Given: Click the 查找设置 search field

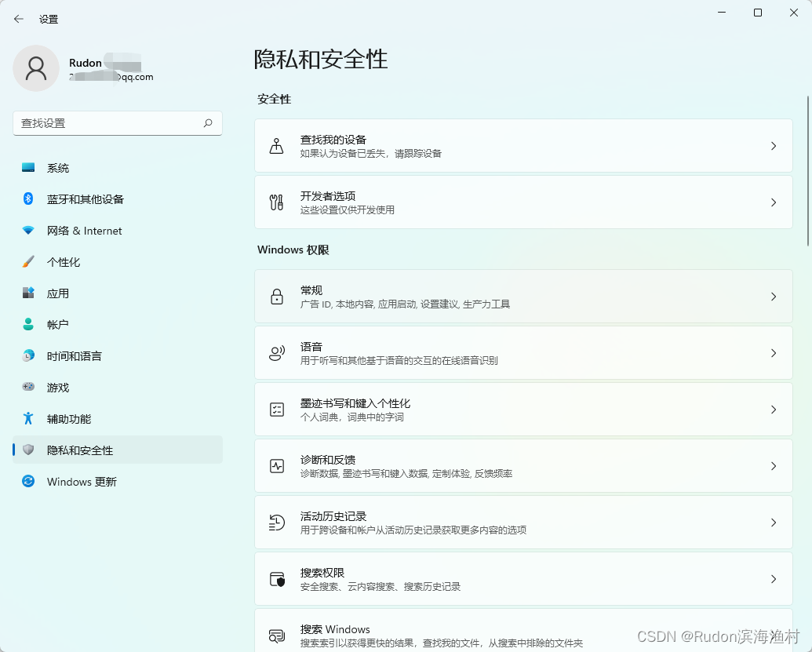Looking at the screenshot, I should pos(118,123).
